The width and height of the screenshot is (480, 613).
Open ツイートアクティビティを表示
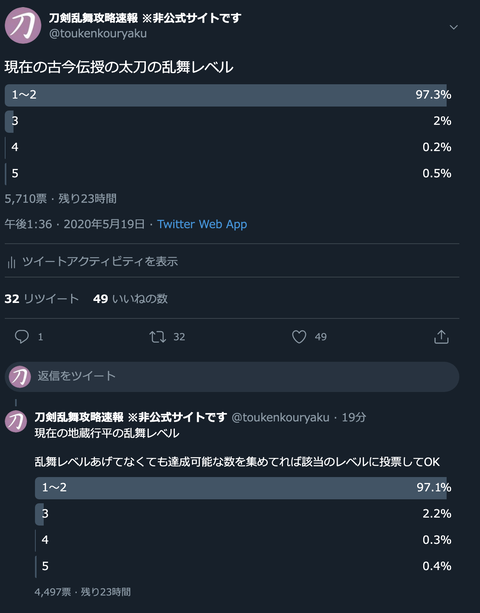pyautogui.click(x=100, y=262)
